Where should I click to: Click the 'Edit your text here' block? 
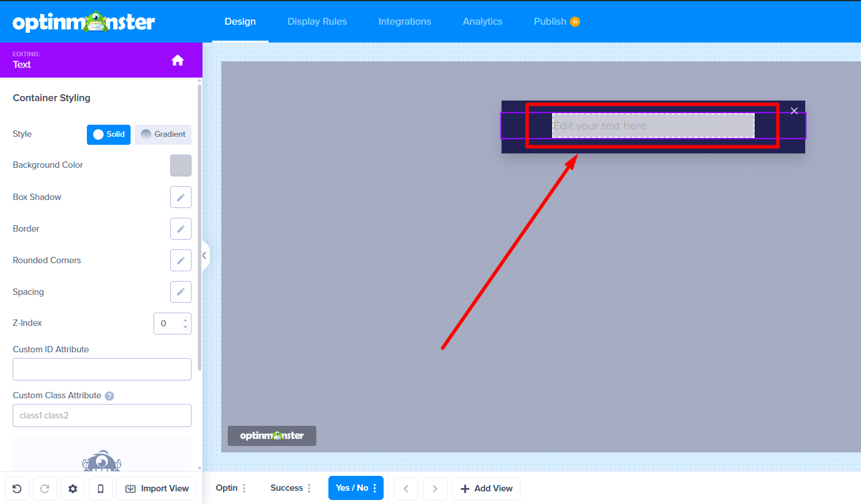tap(653, 126)
